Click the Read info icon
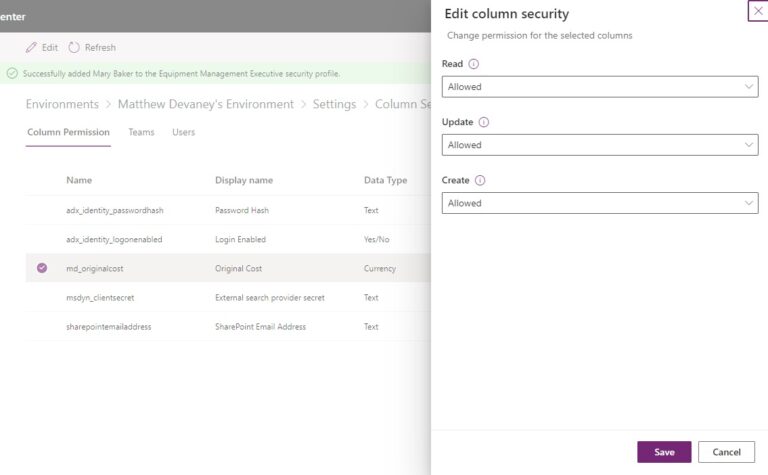The height and width of the screenshot is (475, 768). pos(474,64)
